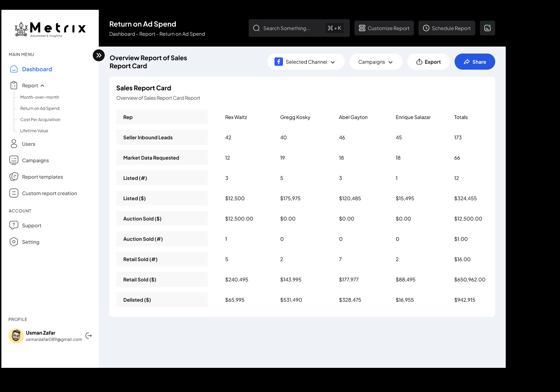The height and width of the screenshot is (392, 560).
Task: Open the Selected Channel dropdown
Action: pyautogui.click(x=306, y=62)
